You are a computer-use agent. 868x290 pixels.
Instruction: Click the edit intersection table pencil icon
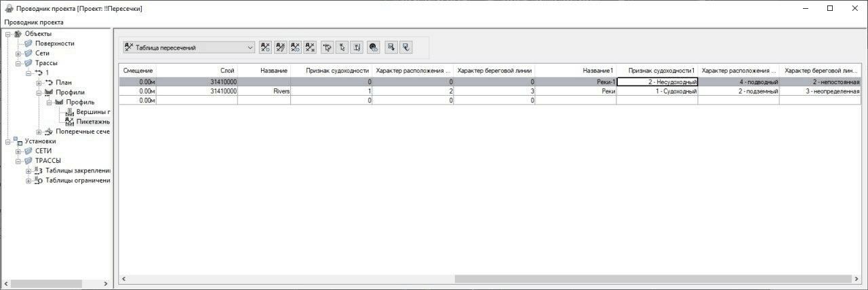pyautogui.click(x=280, y=48)
